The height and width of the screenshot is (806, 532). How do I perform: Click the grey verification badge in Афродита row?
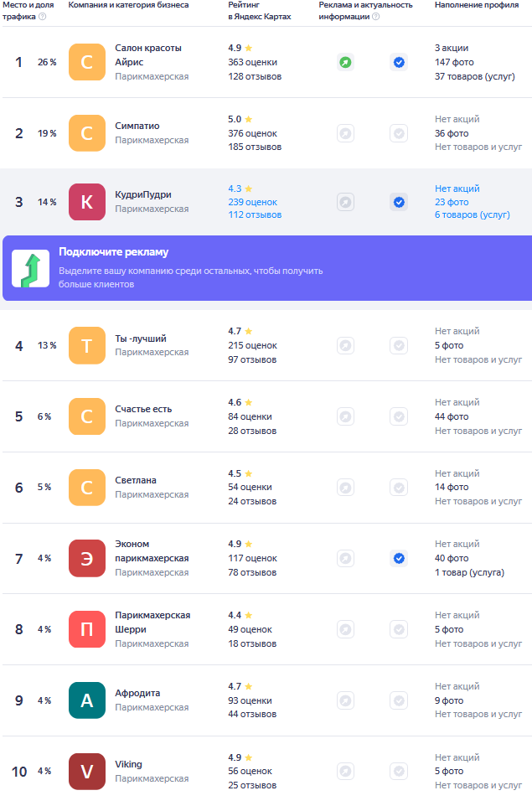[x=399, y=700]
